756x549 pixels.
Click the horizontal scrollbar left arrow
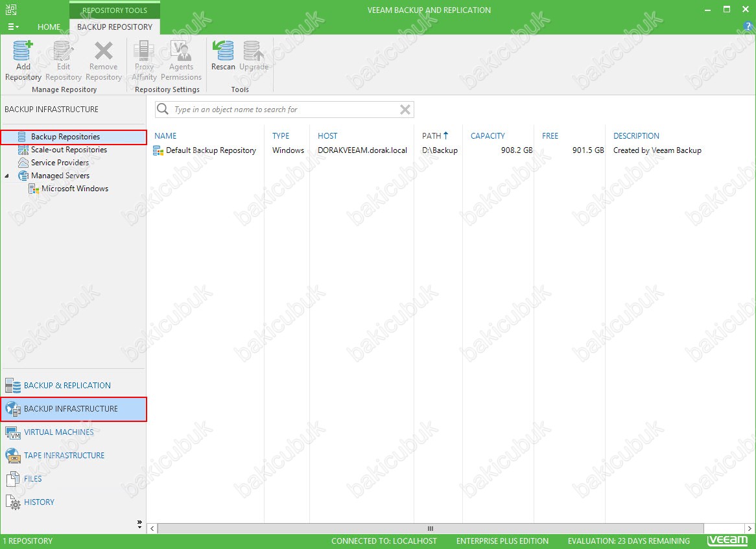point(152,529)
